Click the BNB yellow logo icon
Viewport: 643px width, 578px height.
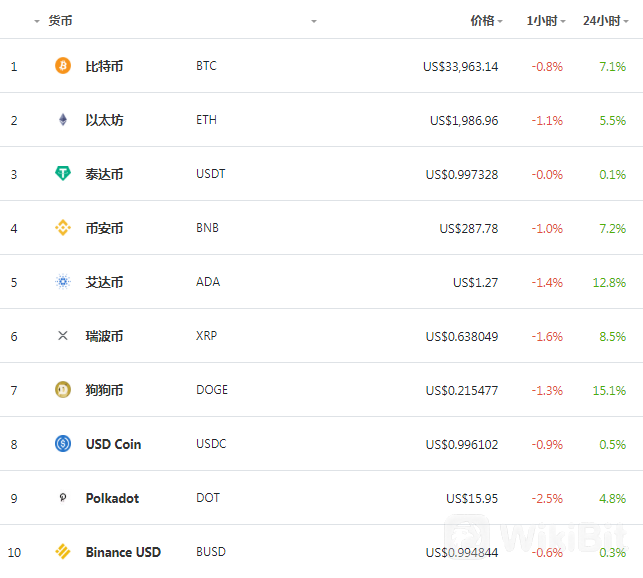click(x=63, y=228)
